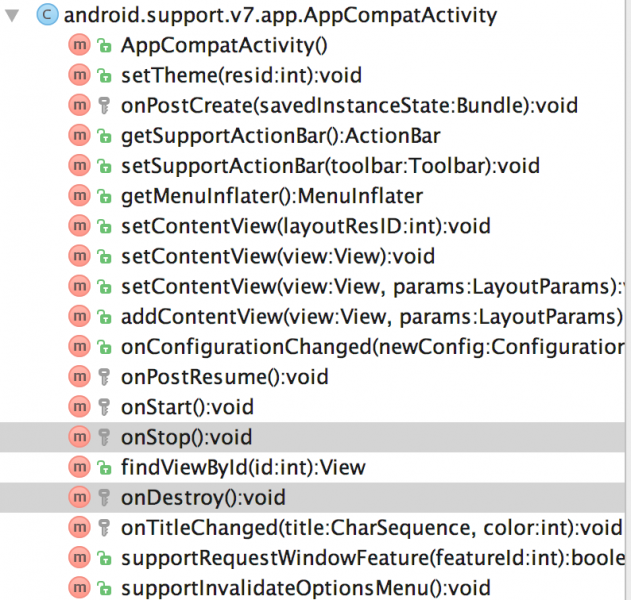The width and height of the screenshot is (631, 600).
Task: Click protected key icon beside onTitleChanged
Action: 104,528
